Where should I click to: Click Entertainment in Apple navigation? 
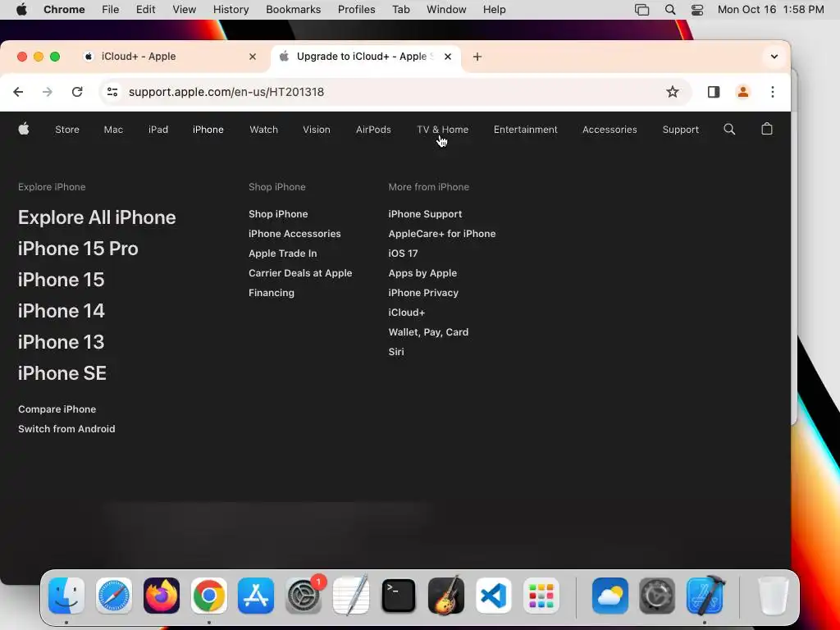[x=526, y=130]
